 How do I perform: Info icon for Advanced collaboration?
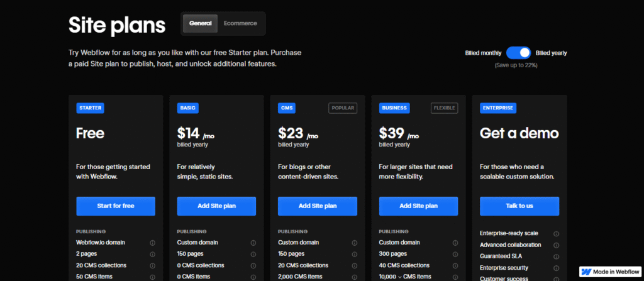(556, 245)
